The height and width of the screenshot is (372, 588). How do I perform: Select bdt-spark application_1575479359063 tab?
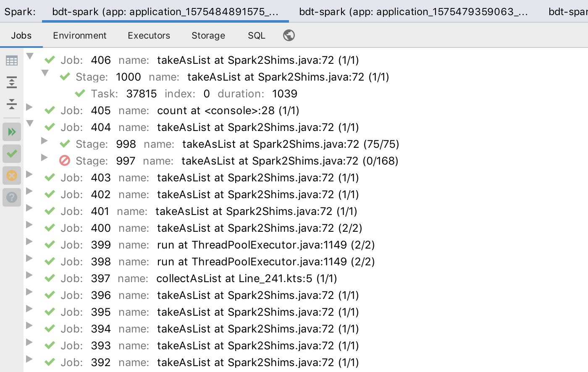(x=414, y=11)
